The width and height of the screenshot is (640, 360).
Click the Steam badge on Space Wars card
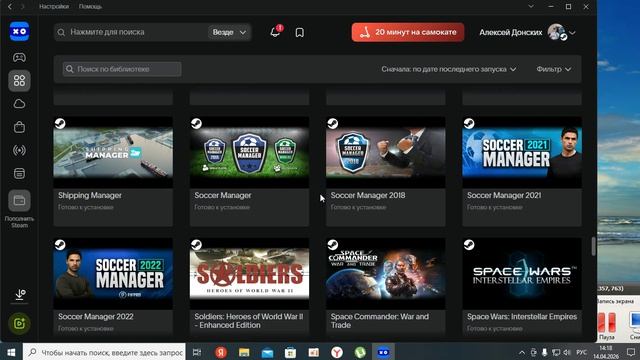tap(469, 244)
